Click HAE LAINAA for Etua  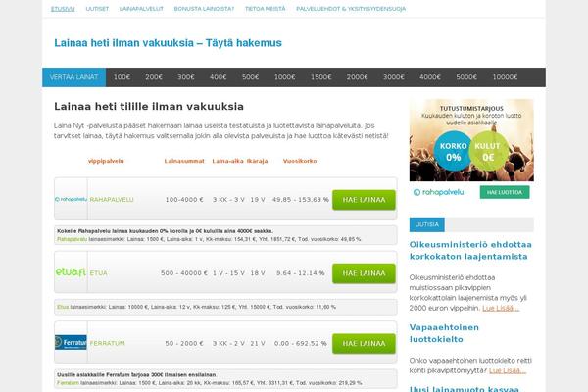coord(364,273)
